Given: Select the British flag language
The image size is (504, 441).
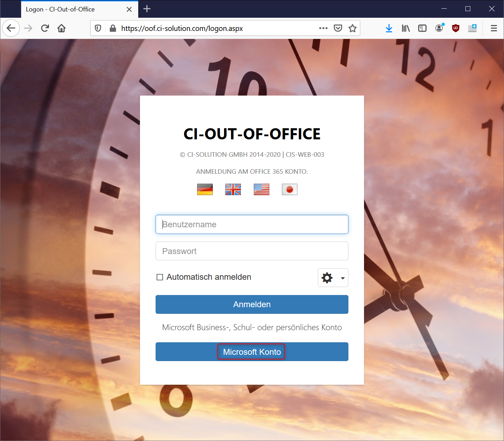Looking at the screenshot, I should pyautogui.click(x=233, y=189).
